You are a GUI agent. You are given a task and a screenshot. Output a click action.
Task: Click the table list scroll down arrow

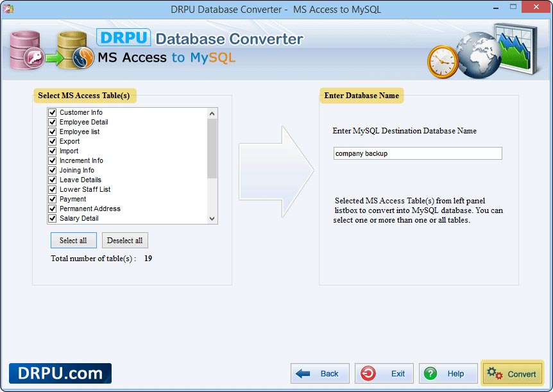[x=212, y=219]
